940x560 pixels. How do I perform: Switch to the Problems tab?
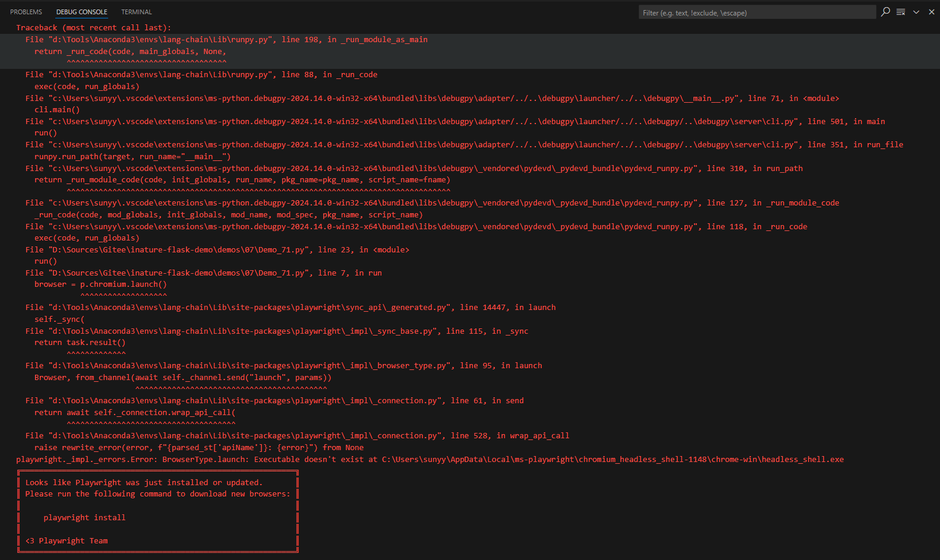(x=26, y=12)
